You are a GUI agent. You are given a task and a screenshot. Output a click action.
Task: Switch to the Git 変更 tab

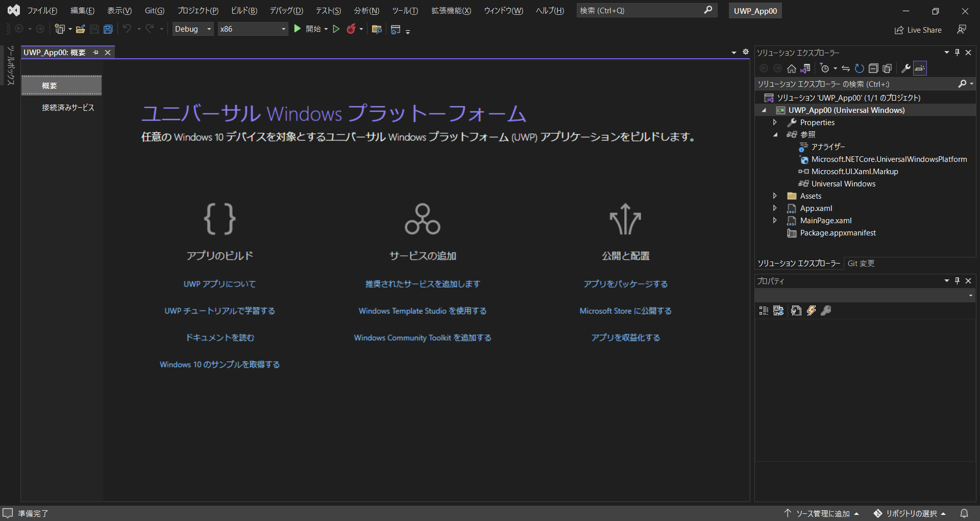click(861, 263)
